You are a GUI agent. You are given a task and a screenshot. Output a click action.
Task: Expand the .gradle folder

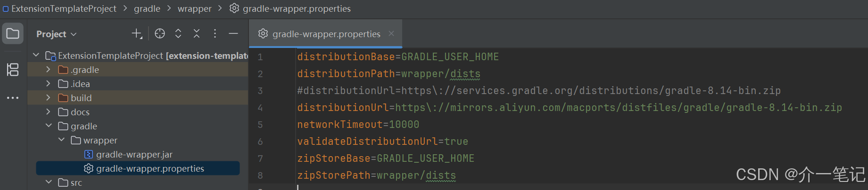tap(48, 70)
